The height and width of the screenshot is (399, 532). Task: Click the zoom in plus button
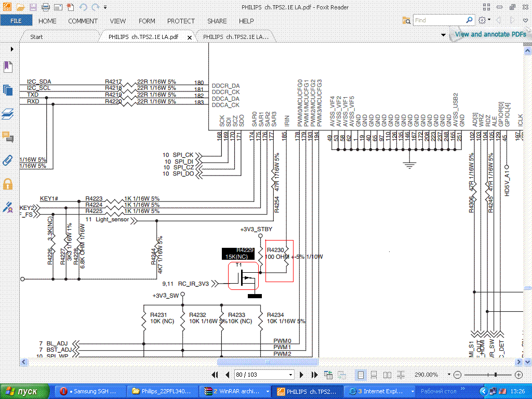click(518, 375)
